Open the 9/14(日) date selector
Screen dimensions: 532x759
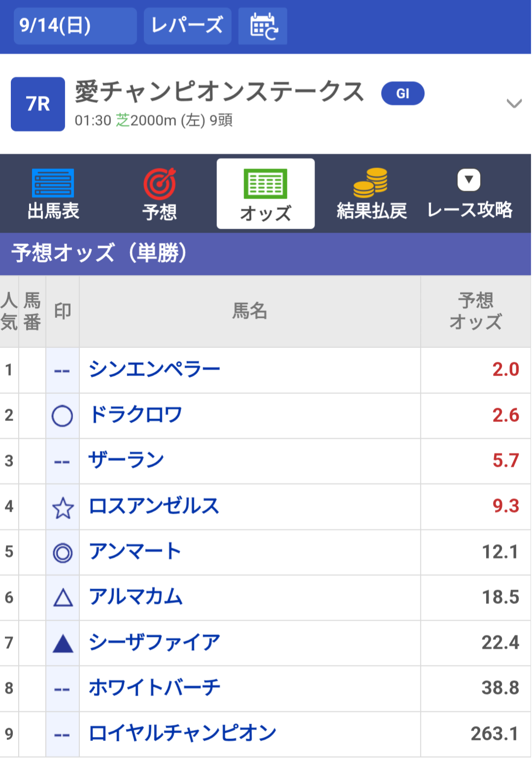[75, 26]
